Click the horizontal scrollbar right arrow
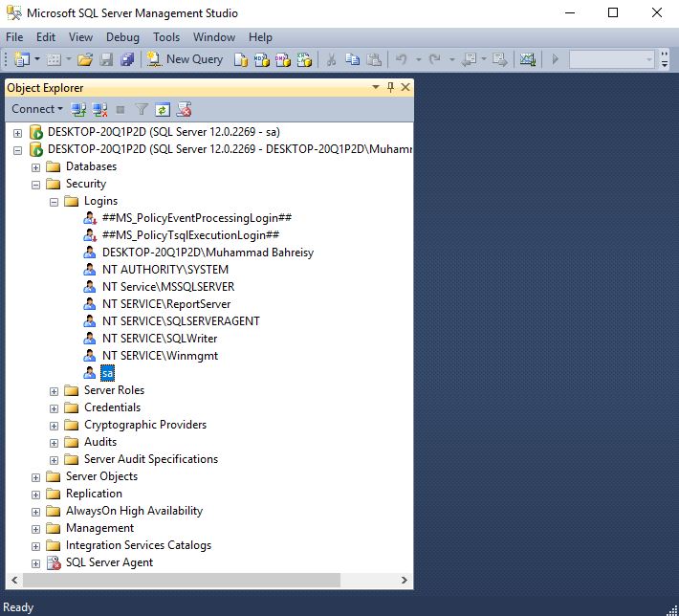The height and width of the screenshot is (616, 679). pos(404,580)
